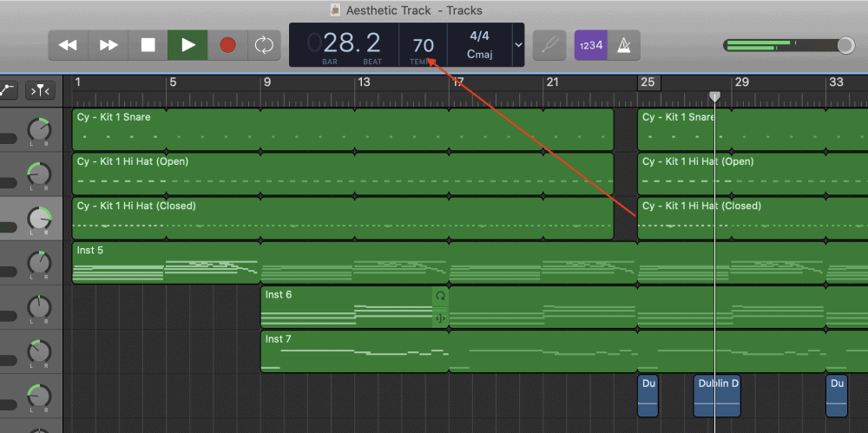Select the first Cy - Kit 1 Hi Hat (Closed) region
This screenshot has width=868, height=433.
343,218
